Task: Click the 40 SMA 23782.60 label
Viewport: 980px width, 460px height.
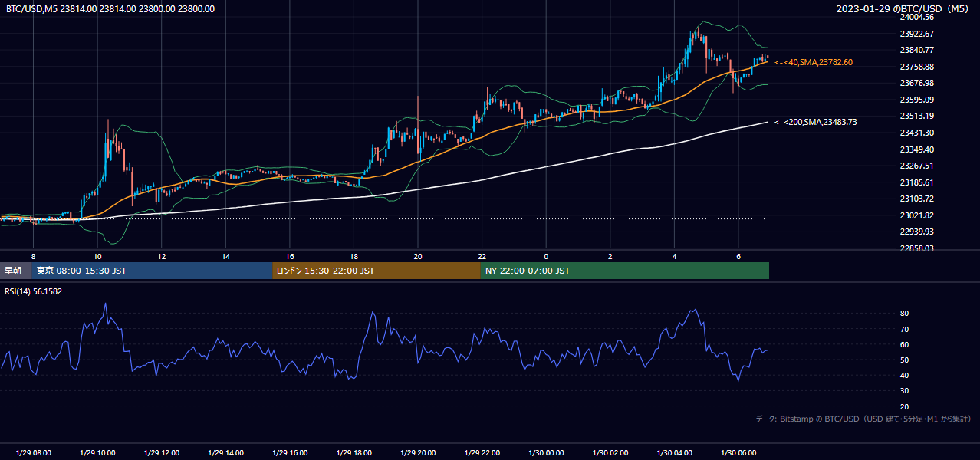Action: (814, 62)
